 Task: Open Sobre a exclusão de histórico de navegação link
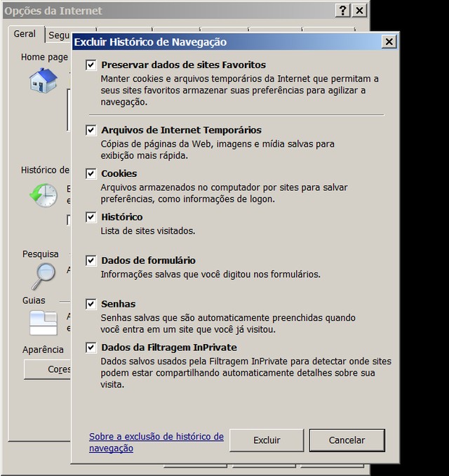click(156, 442)
